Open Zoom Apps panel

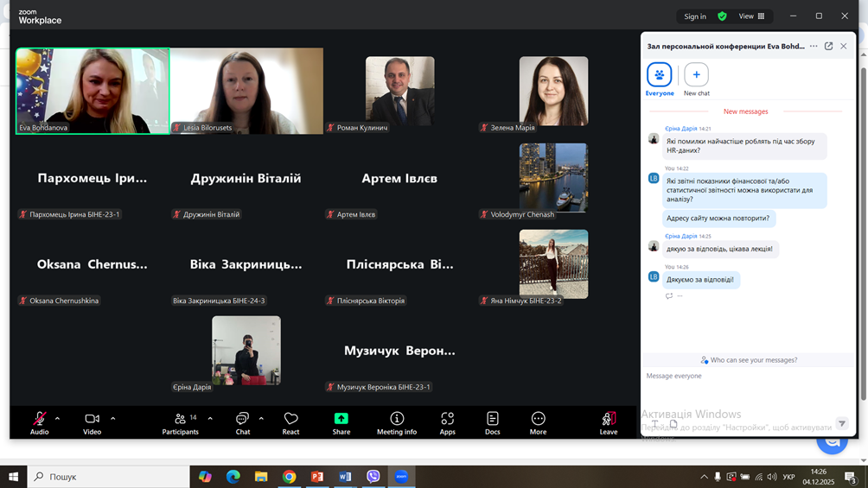447,422
